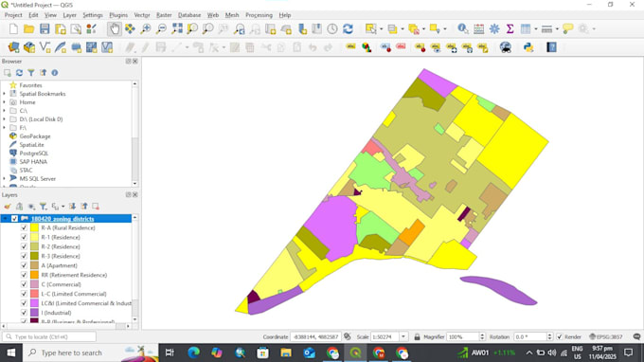Open the Plugins menu

tap(118, 15)
